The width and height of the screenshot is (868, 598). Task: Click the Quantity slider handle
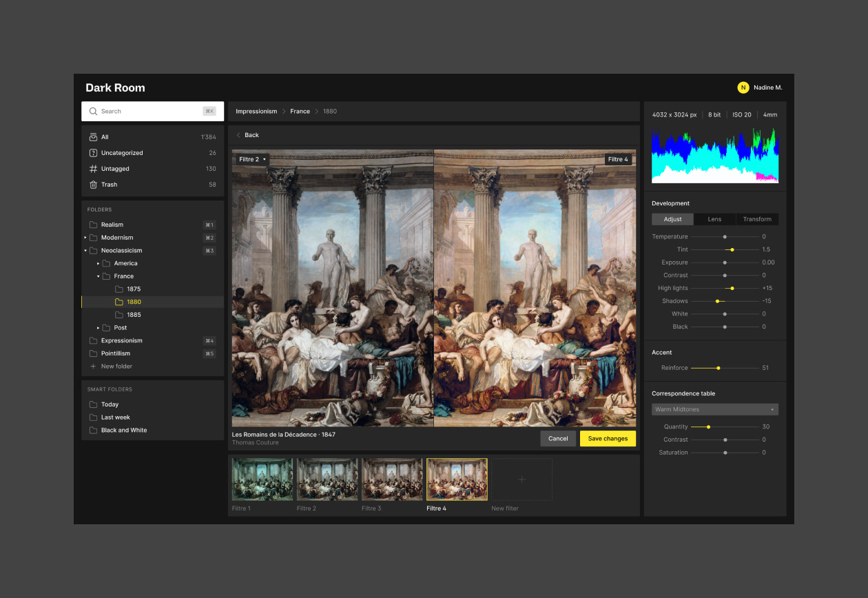(x=708, y=426)
